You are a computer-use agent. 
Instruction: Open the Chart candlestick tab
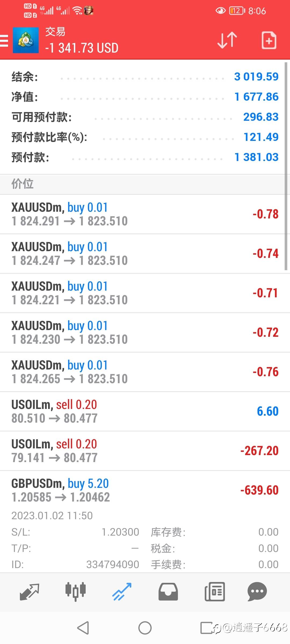[75, 591]
